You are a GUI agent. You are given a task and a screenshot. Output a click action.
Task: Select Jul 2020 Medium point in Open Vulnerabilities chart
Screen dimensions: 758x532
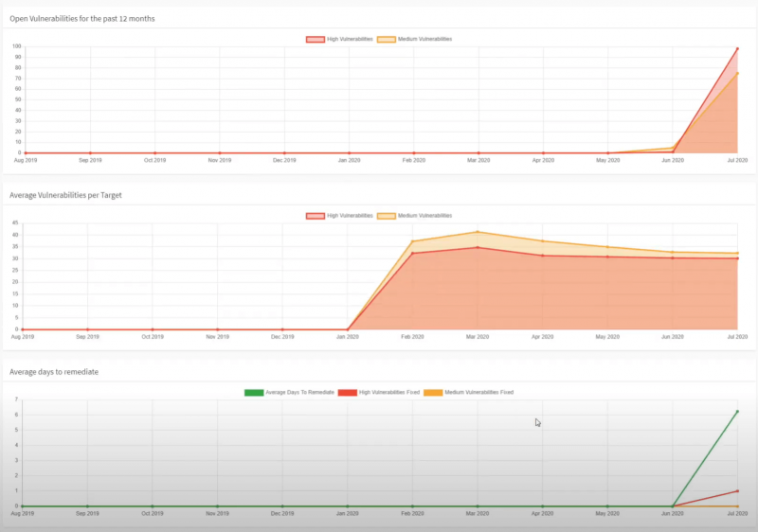point(737,73)
